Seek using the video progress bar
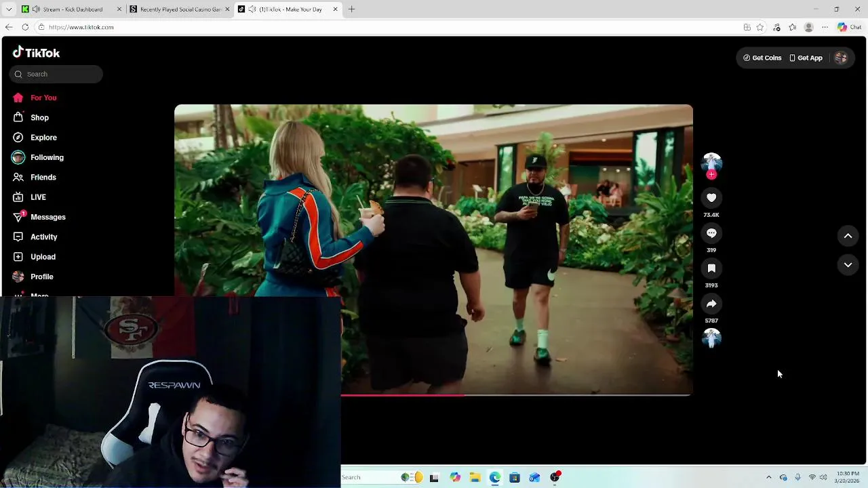The width and height of the screenshot is (868, 488). (x=516, y=394)
